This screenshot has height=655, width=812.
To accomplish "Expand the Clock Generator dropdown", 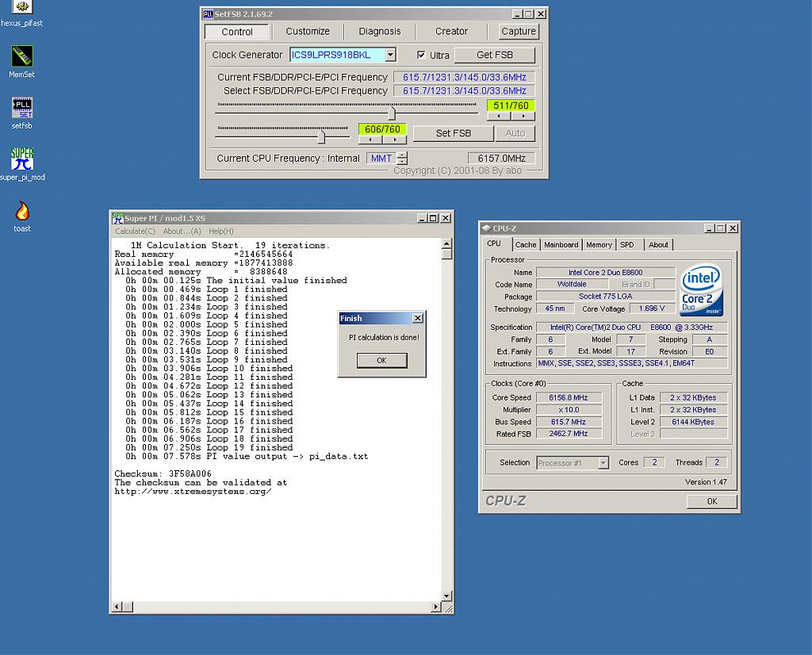I will [x=391, y=55].
